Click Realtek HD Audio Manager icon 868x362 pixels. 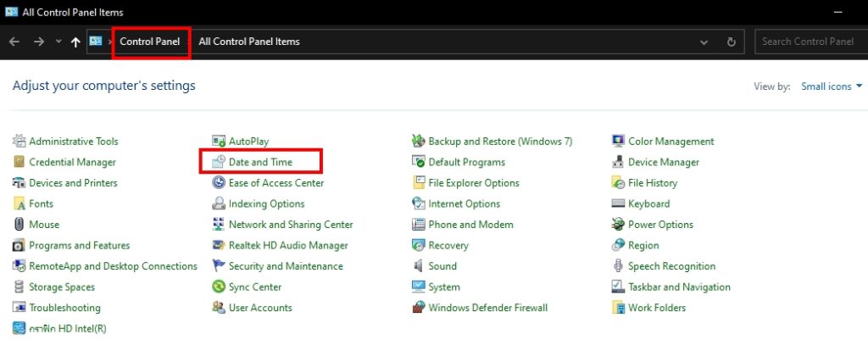pyautogui.click(x=220, y=245)
